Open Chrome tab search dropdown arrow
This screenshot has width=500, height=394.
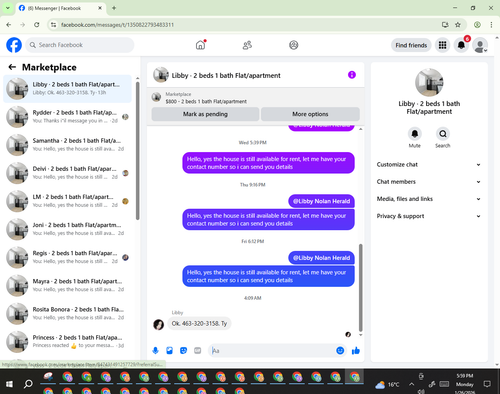tap(8, 8)
